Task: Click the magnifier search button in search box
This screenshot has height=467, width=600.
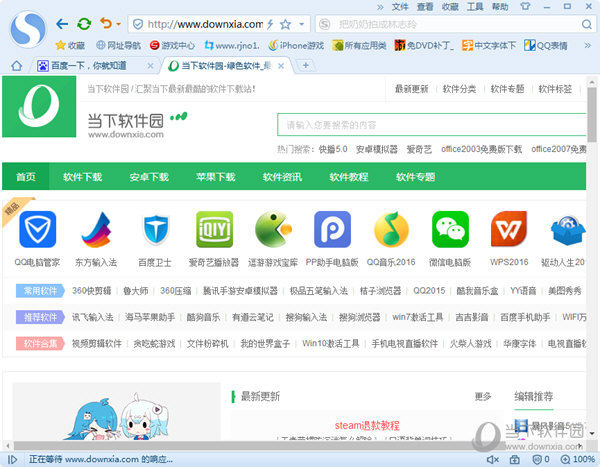Action: 587,24
